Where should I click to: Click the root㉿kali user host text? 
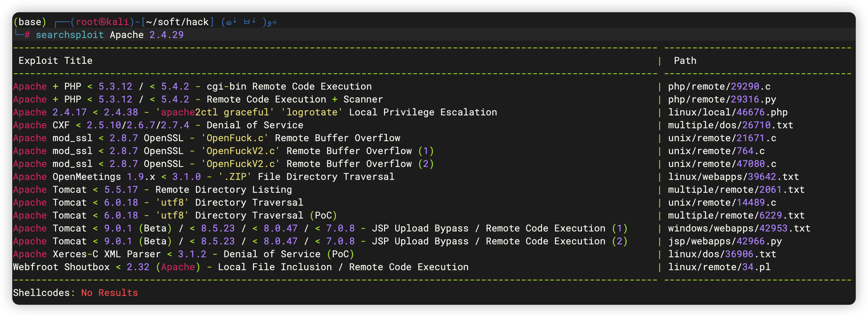coord(102,22)
